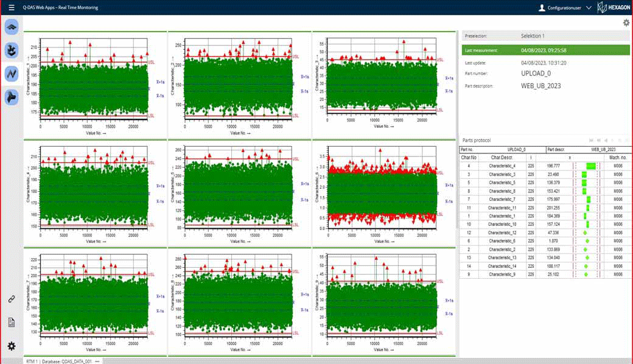This screenshot has height=364, width=633.
Task: Click the fourth app icon in left sidebar
Action: click(12, 97)
